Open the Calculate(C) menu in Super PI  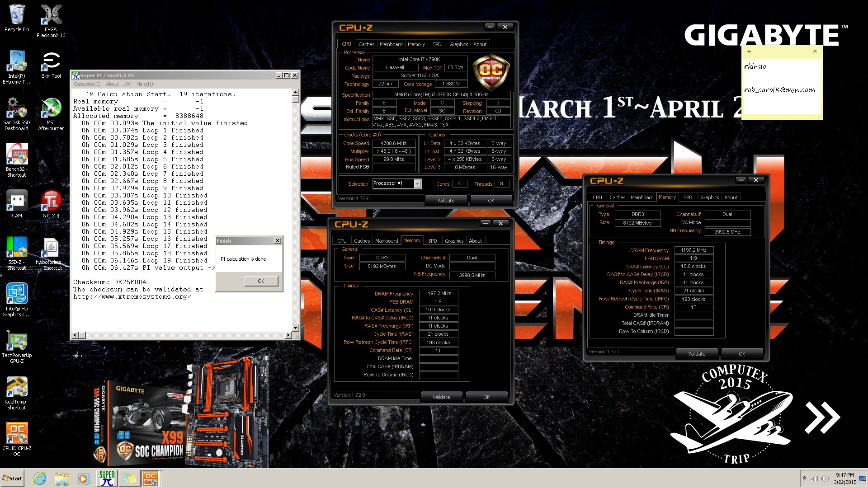click(x=87, y=84)
